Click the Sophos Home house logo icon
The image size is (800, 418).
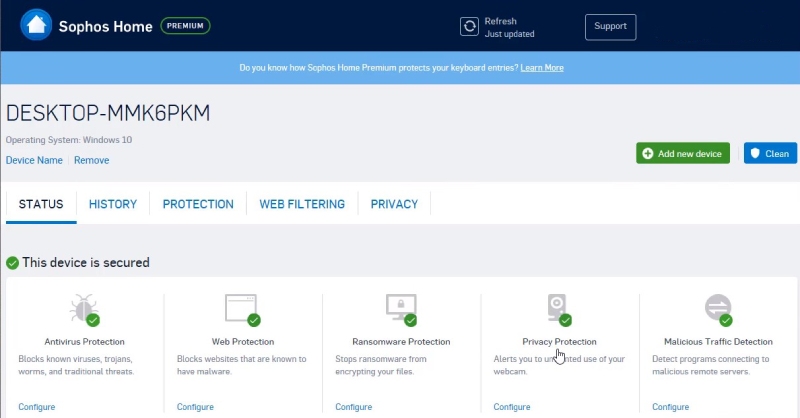[x=36, y=24]
